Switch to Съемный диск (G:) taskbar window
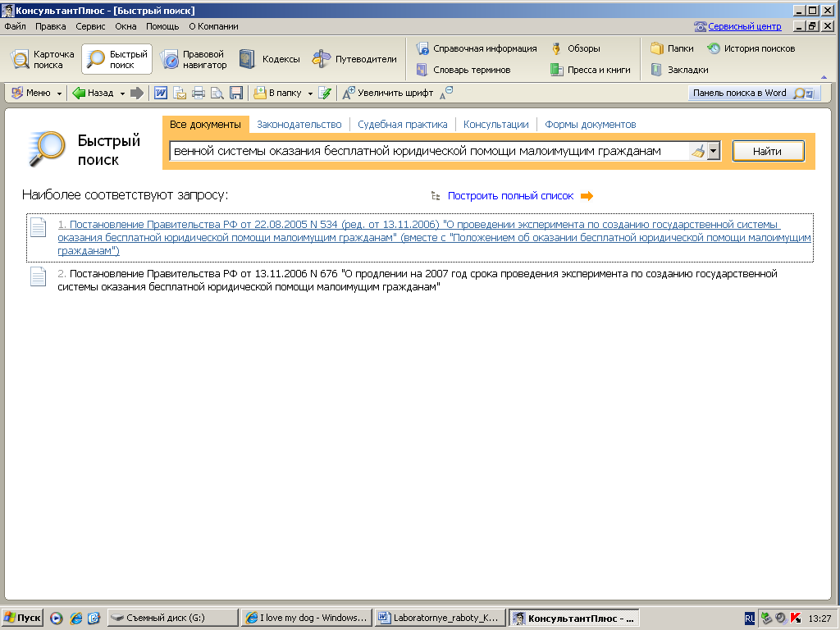 172,618
